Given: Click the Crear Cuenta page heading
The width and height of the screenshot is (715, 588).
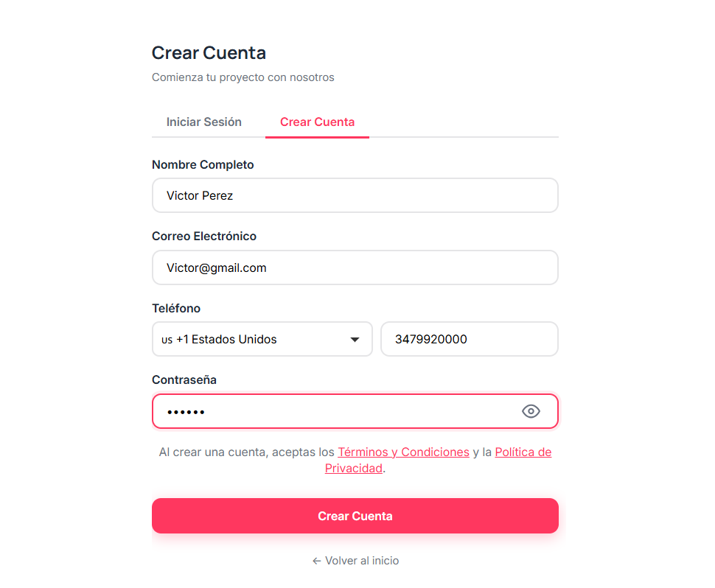Looking at the screenshot, I should 209,53.
